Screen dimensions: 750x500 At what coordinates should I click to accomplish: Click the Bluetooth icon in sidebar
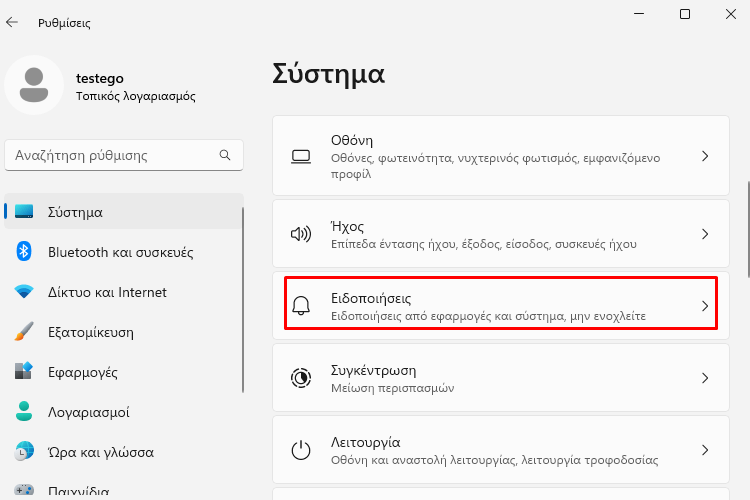(x=24, y=251)
